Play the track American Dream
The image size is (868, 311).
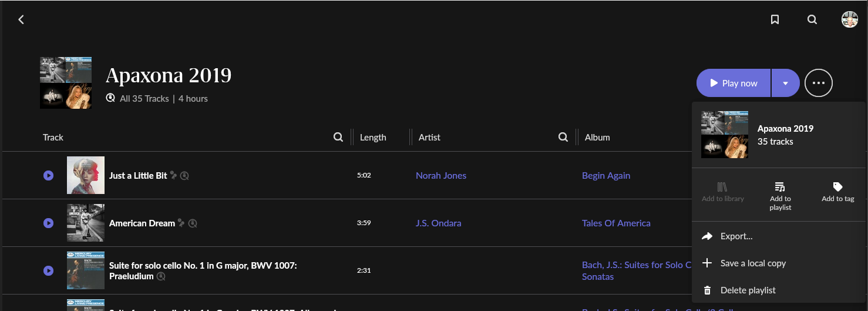point(48,223)
